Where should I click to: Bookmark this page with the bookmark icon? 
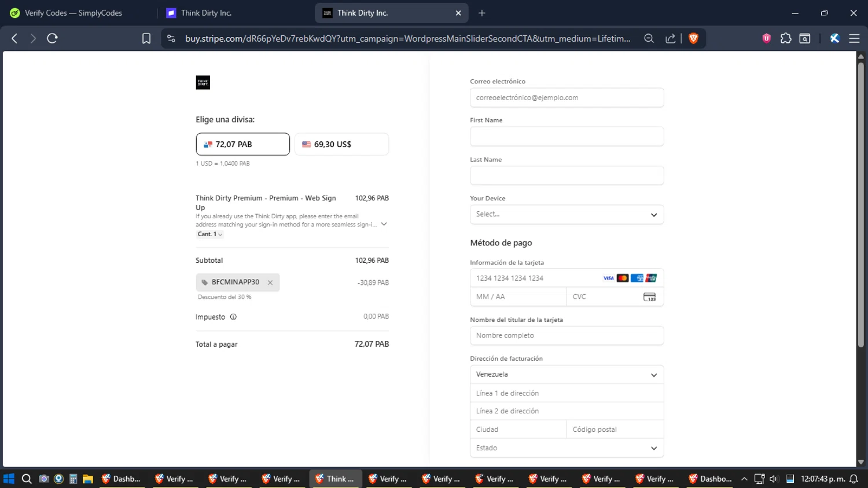[x=146, y=38]
